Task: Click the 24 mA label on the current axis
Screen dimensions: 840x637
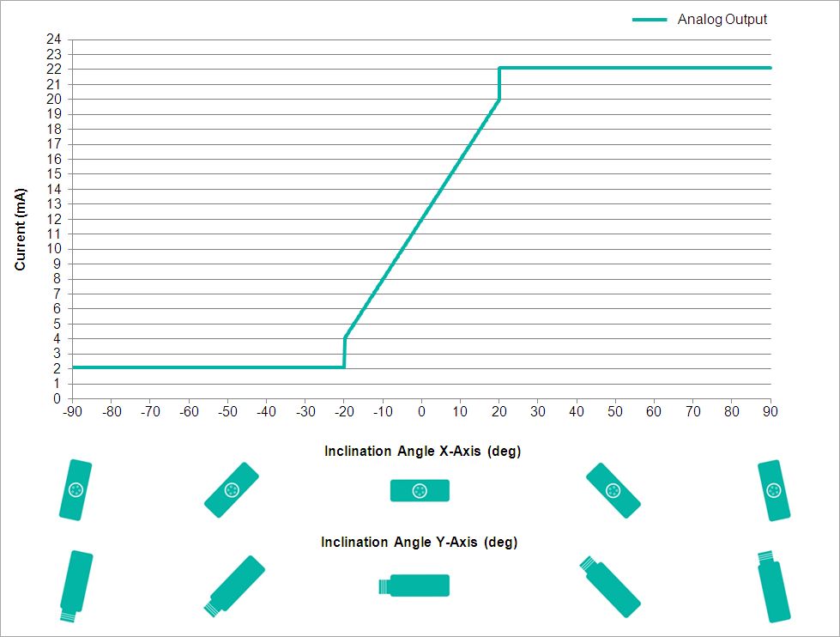Action: [x=53, y=39]
